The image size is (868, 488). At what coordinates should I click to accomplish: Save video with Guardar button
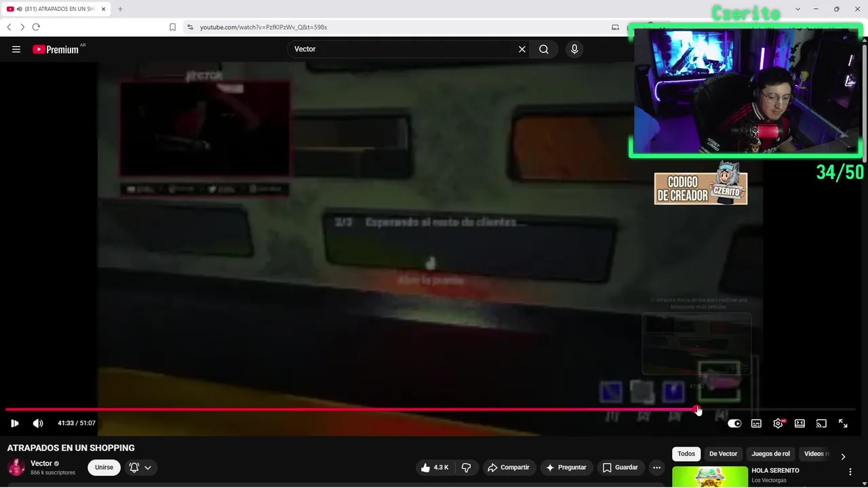tap(620, 468)
